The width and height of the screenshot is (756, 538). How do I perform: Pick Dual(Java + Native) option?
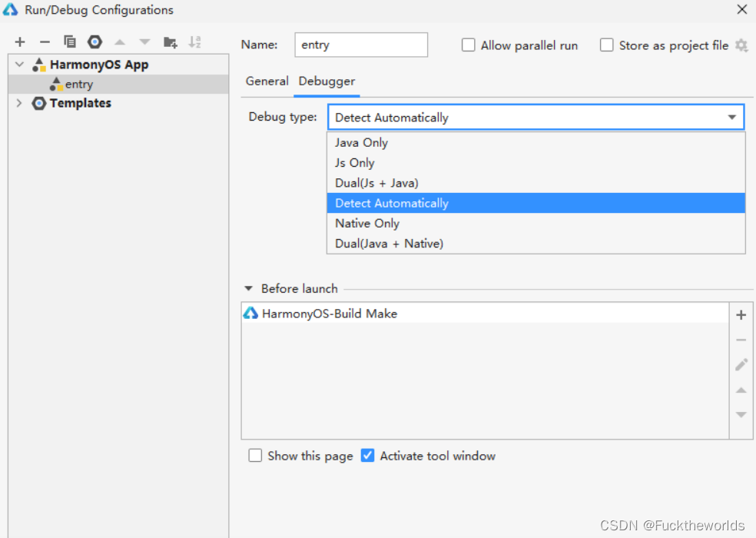(536, 243)
